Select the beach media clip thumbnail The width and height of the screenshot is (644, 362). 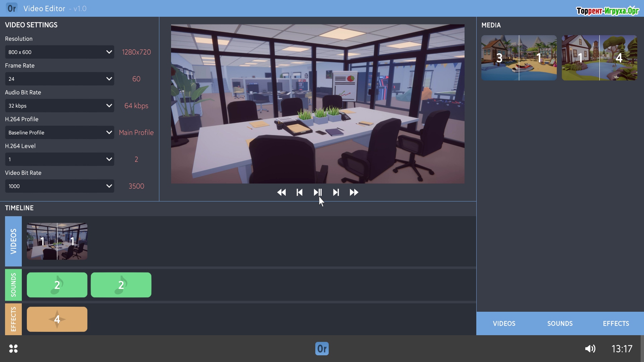coord(519,58)
